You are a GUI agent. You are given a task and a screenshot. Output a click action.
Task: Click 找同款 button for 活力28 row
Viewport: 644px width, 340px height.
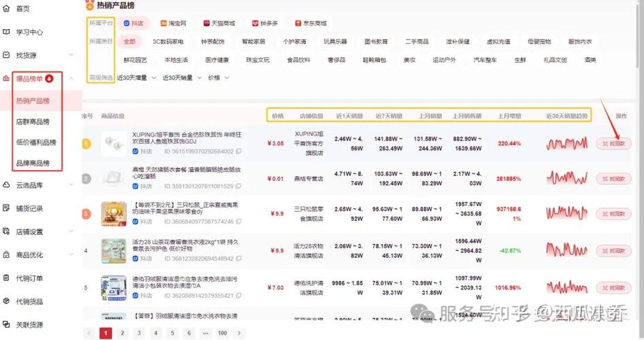[x=613, y=251]
